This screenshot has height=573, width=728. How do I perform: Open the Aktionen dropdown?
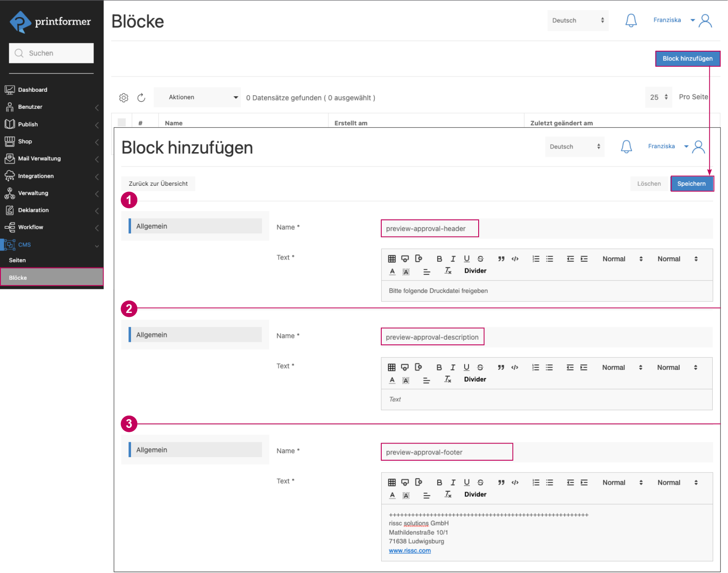click(197, 97)
